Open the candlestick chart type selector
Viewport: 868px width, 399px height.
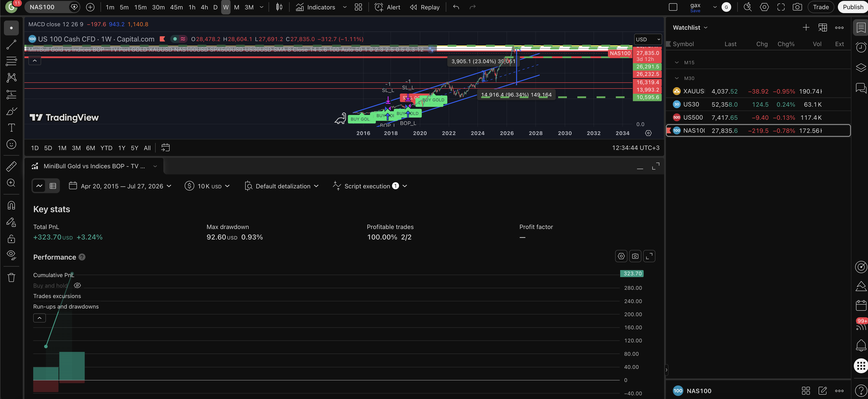click(x=279, y=7)
